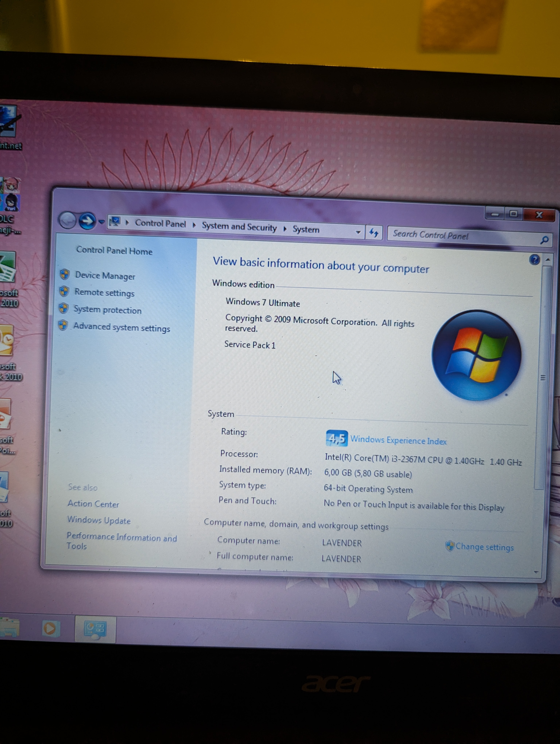Select System and Security breadcrumb
Image resolution: width=560 pixels, height=744 pixels.
[239, 227]
